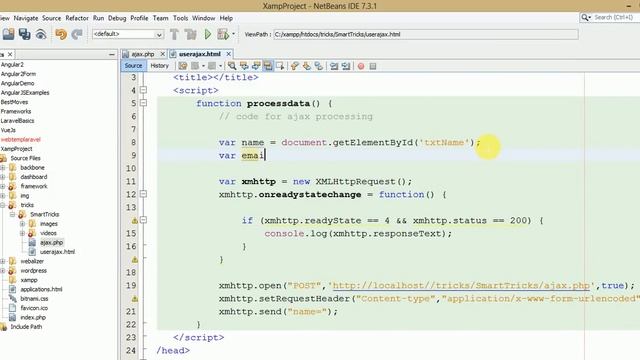Open the Window menu
Viewport: 640px width, 360px height.
click(203, 18)
